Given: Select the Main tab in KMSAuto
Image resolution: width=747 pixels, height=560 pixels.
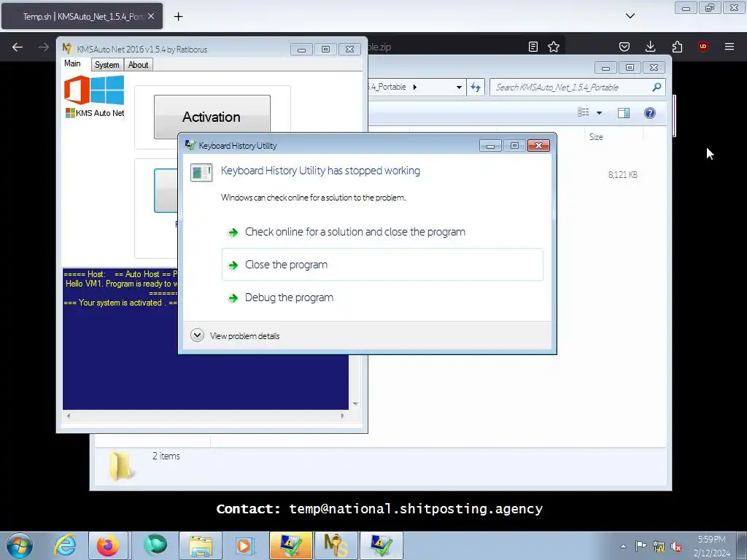Looking at the screenshot, I should pos(72,64).
